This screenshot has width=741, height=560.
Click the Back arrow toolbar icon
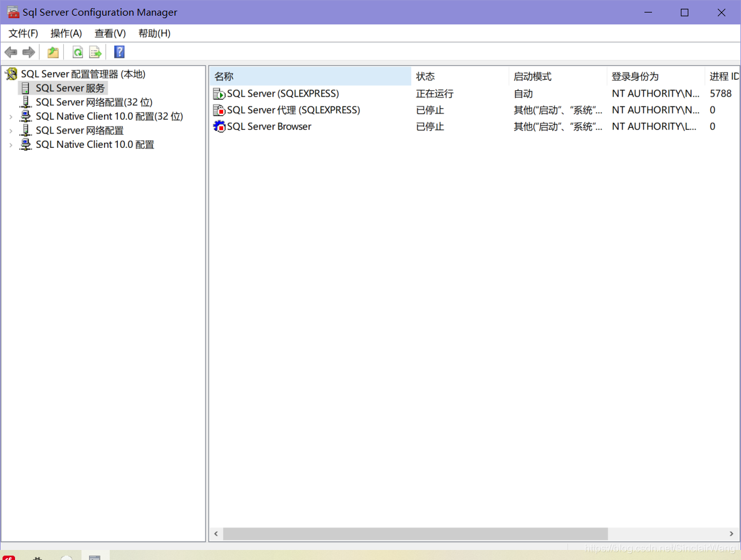pyautogui.click(x=11, y=53)
